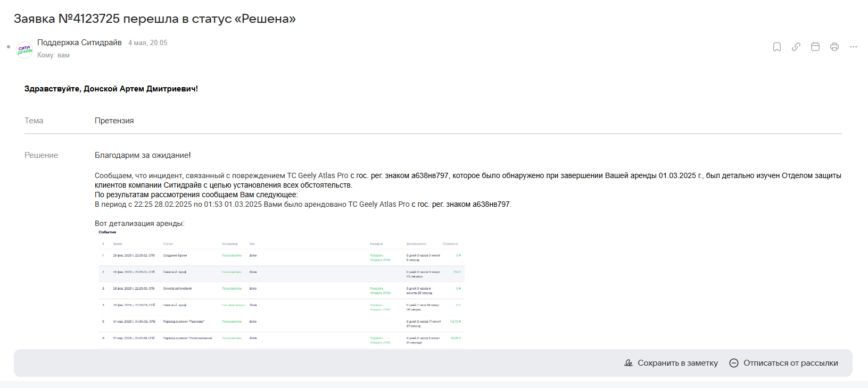This screenshot has height=388, width=868.
Task: Click 'Создание брони' status in the events image
Action: coord(175,256)
